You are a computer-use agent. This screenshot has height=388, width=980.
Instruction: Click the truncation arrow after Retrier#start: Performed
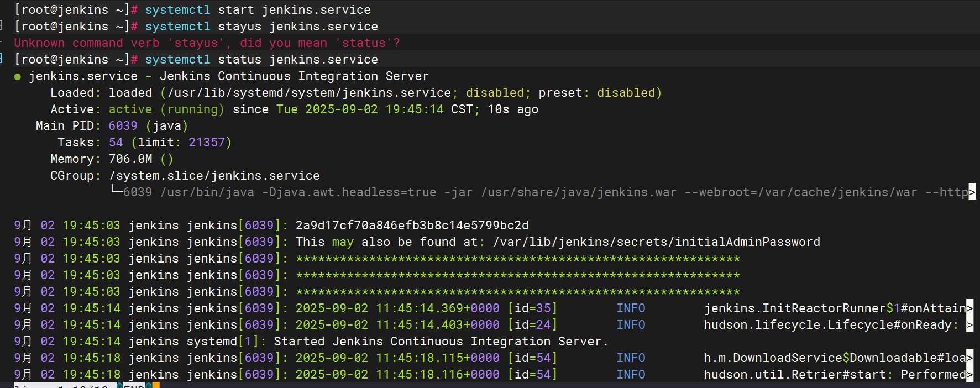pyautogui.click(x=970, y=374)
